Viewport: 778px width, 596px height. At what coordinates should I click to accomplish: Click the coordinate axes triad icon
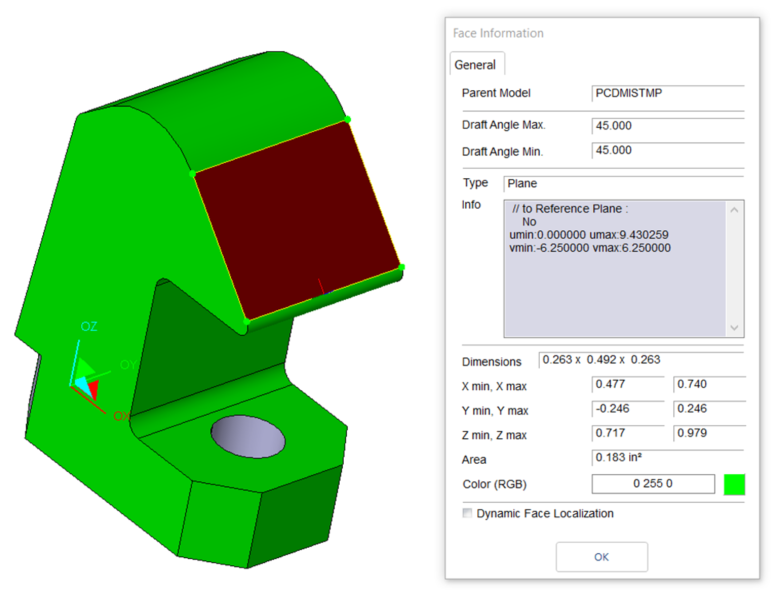(x=85, y=378)
